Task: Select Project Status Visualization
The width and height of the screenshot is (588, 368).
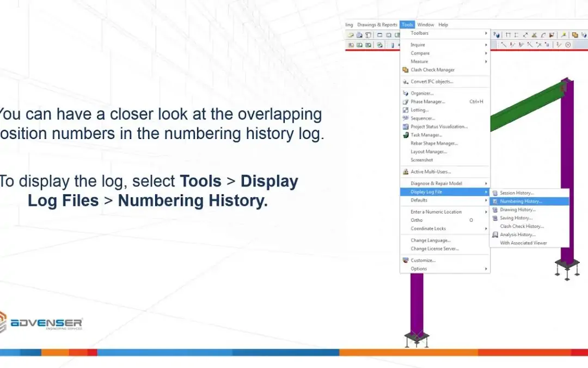Action: (439, 126)
